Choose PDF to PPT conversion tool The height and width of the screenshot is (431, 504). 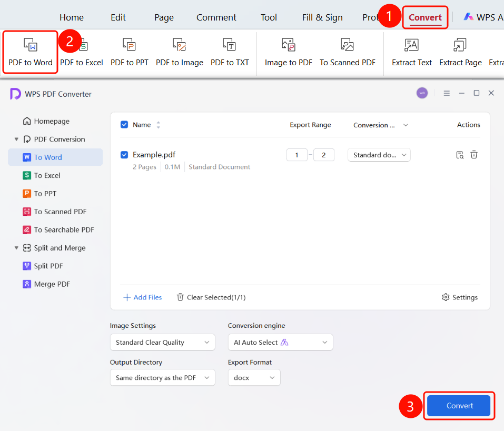click(129, 52)
